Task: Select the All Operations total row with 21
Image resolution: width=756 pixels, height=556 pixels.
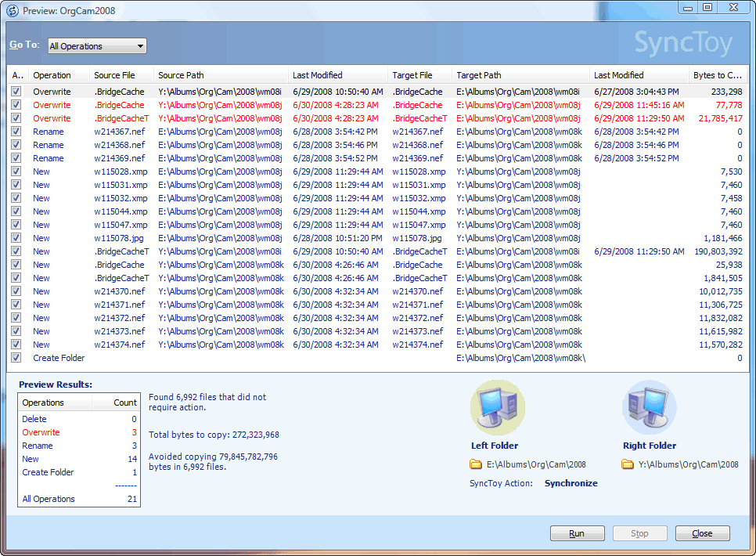Action: coord(79,499)
